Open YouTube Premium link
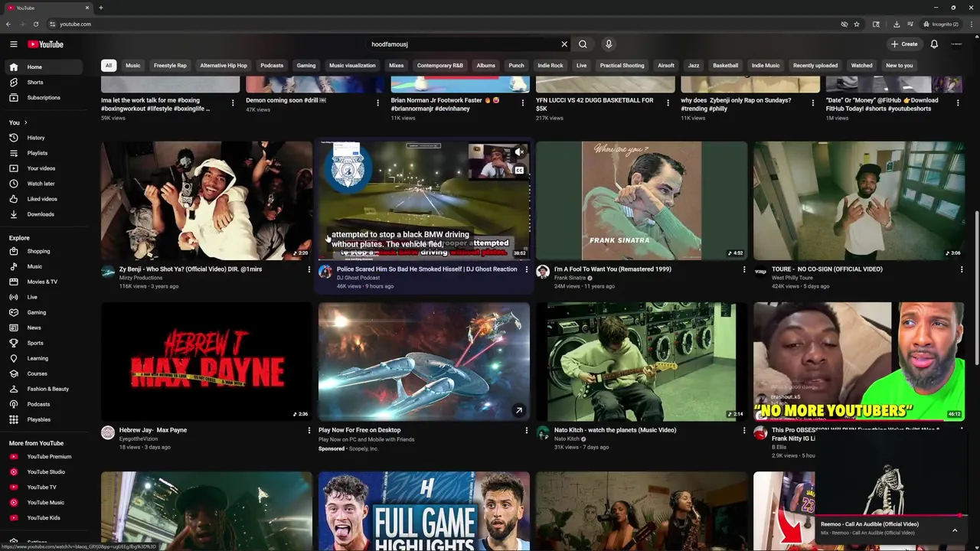Screen dimensions: 980x551 (49, 457)
